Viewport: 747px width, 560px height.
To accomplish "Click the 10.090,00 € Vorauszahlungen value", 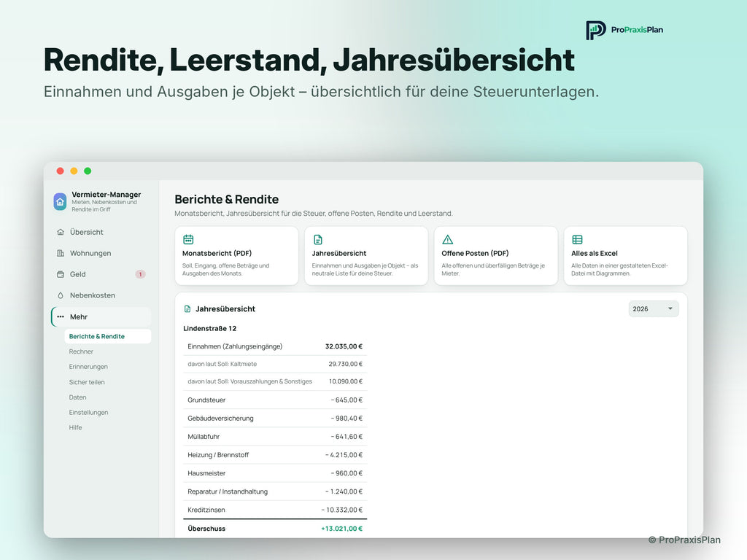I will [345, 381].
